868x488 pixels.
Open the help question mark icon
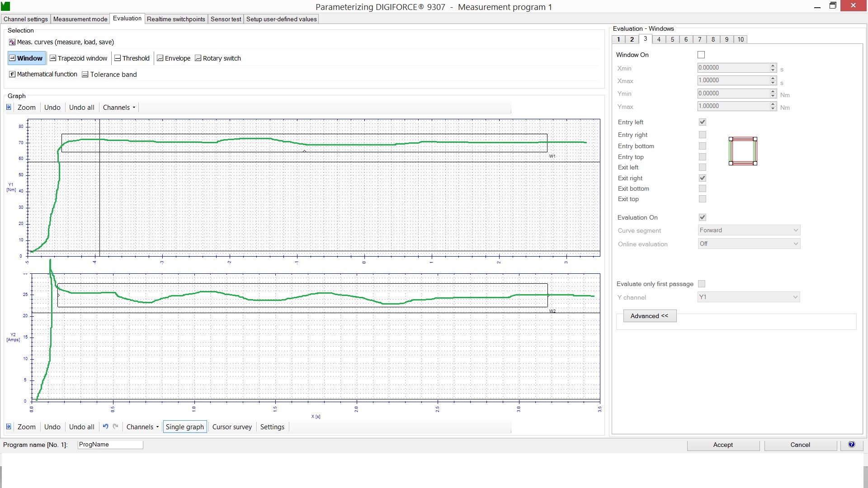851,445
